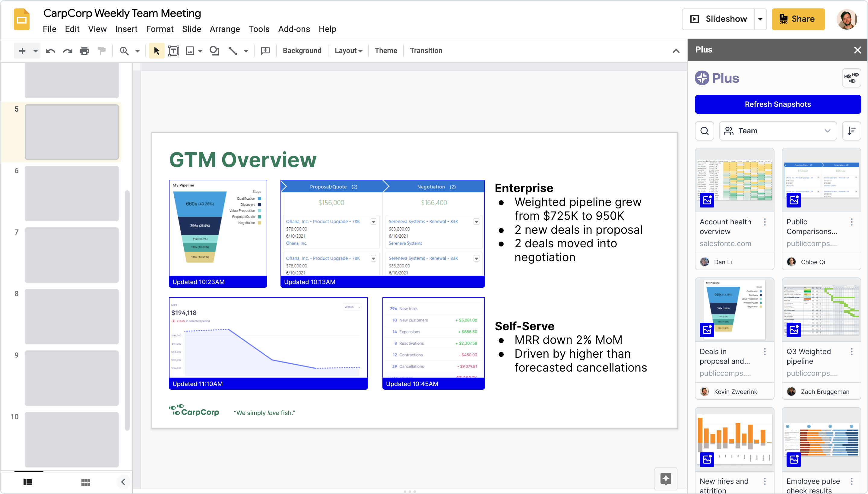Open the Add-ons menu
868x494 pixels.
(x=294, y=29)
